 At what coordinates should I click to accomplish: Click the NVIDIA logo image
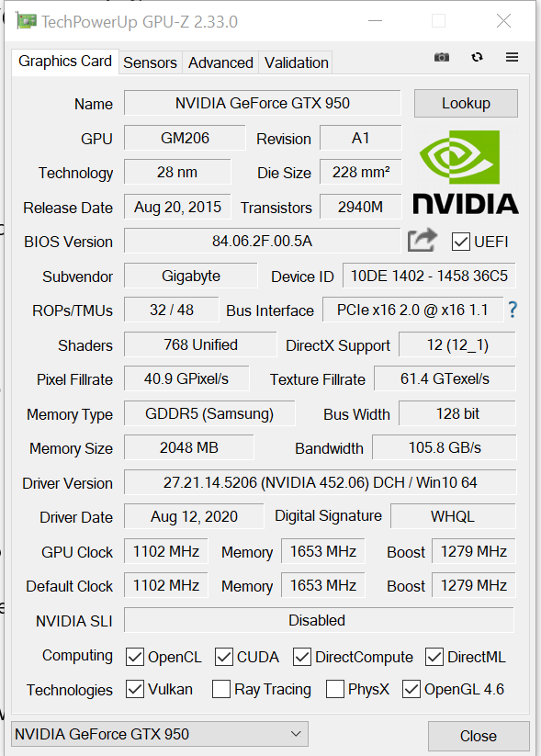[x=466, y=172]
